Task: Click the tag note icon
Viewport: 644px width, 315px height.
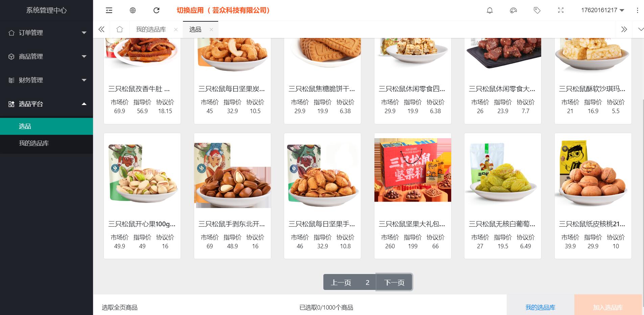Action: [537, 10]
